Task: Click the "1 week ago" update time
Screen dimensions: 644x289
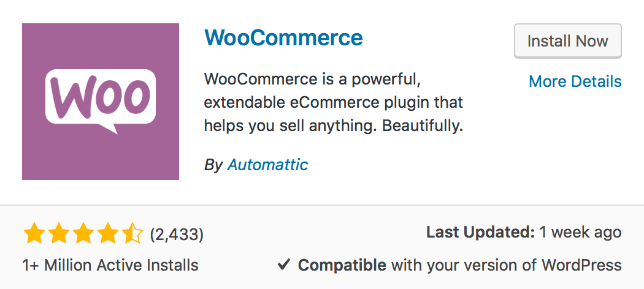Action: coord(581,233)
